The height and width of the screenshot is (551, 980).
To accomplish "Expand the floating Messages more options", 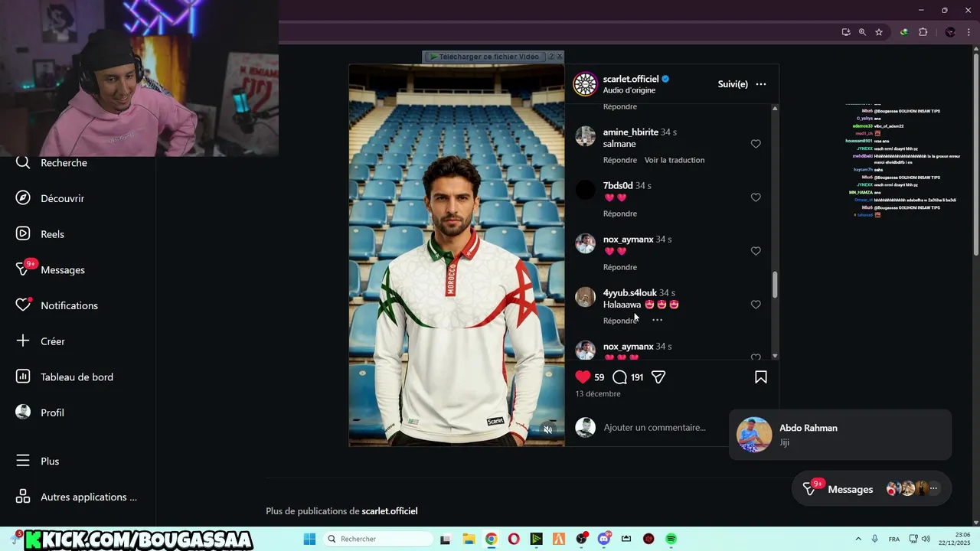I will (933, 488).
